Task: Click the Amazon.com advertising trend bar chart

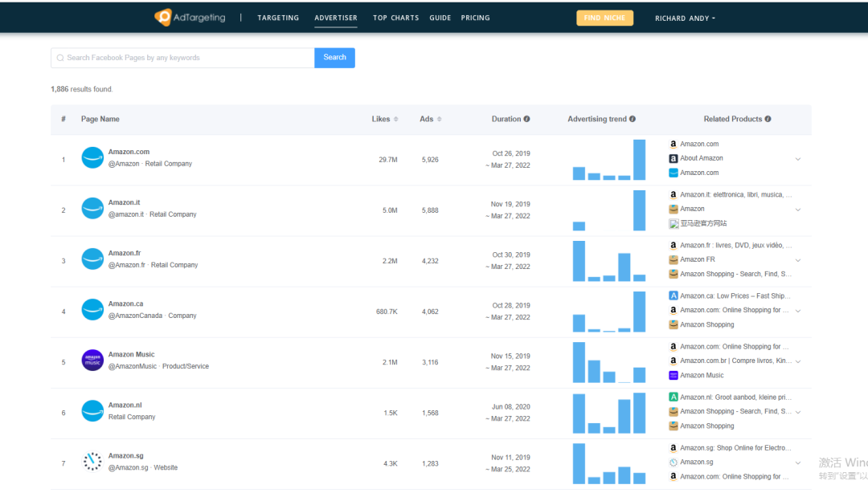Action: tap(609, 160)
